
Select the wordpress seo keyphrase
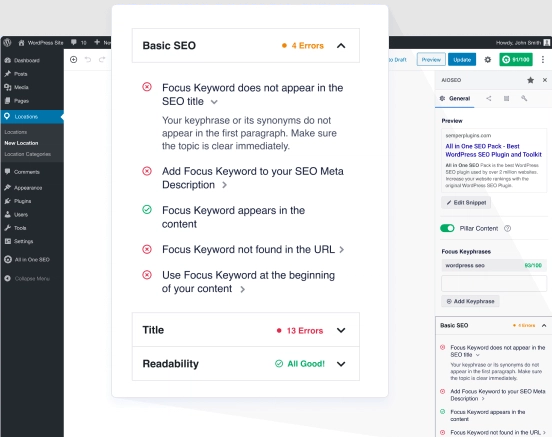click(494, 265)
